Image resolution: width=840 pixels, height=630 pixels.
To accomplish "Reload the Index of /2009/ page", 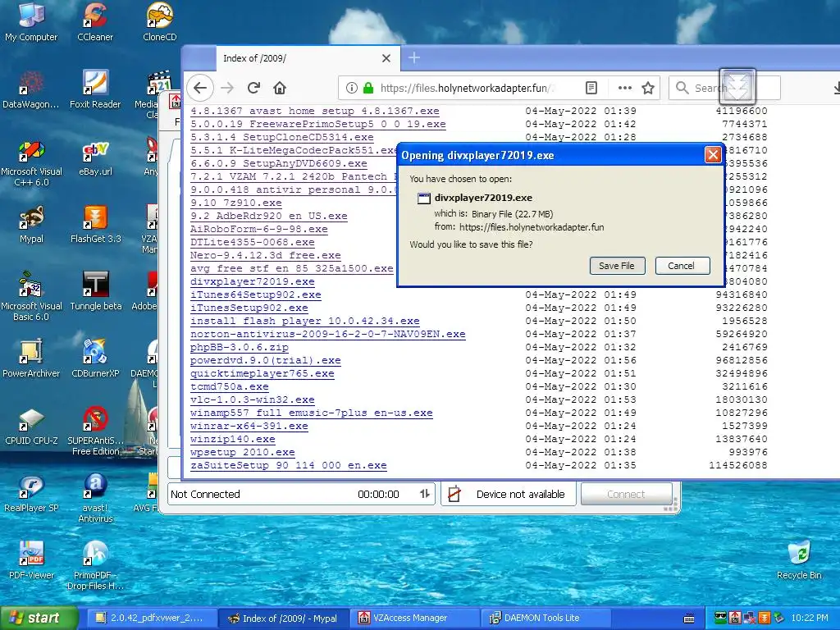I will [x=254, y=88].
